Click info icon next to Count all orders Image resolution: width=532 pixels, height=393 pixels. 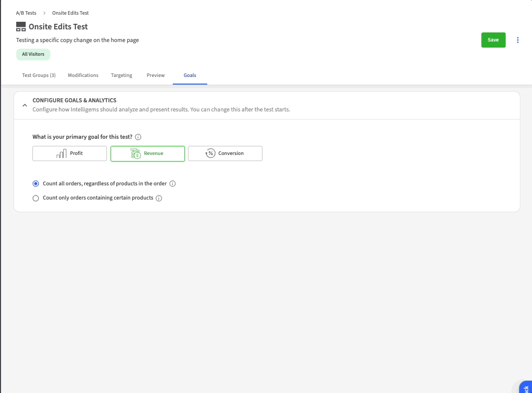pyautogui.click(x=173, y=184)
